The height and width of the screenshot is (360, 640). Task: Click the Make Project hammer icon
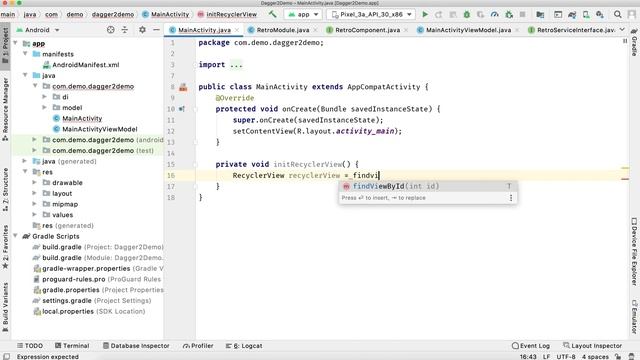tap(272, 14)
